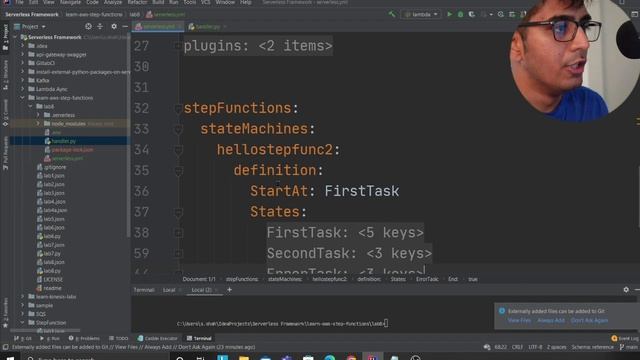Click the status bar tool-window toggle square icon
The image size is (640, 360).
[5, 347]
